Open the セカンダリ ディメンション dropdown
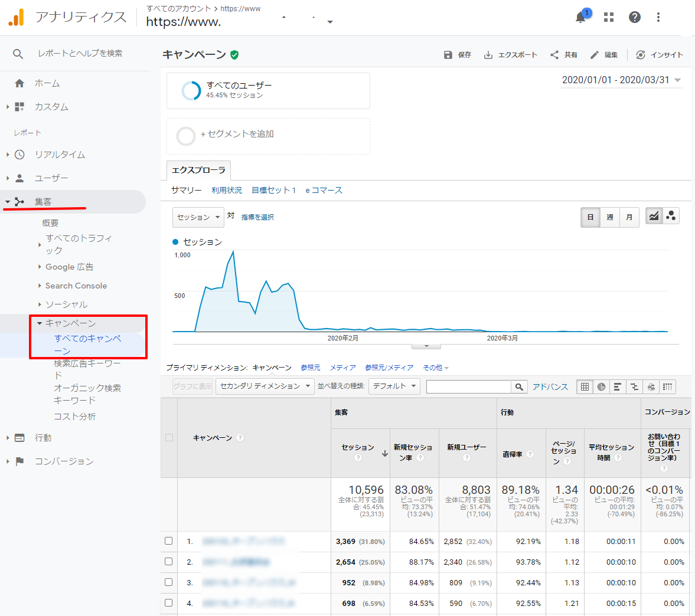This screenshot has width=695, height=616. pos(265,386)
